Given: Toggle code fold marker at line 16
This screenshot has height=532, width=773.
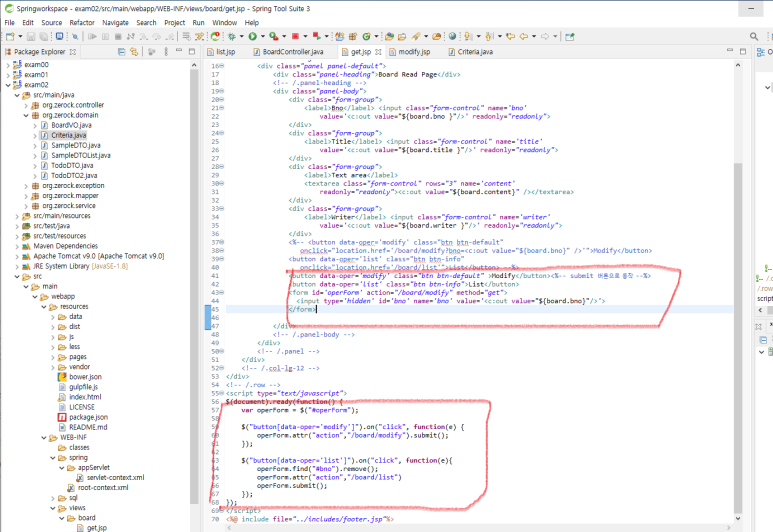Looking at the screenshot, I should (221, 66).
